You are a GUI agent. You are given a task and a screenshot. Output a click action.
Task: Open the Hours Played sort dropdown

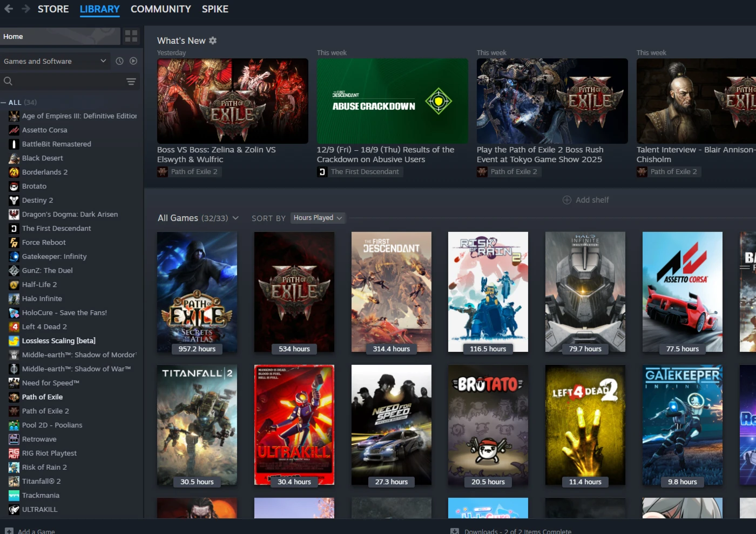318,218
